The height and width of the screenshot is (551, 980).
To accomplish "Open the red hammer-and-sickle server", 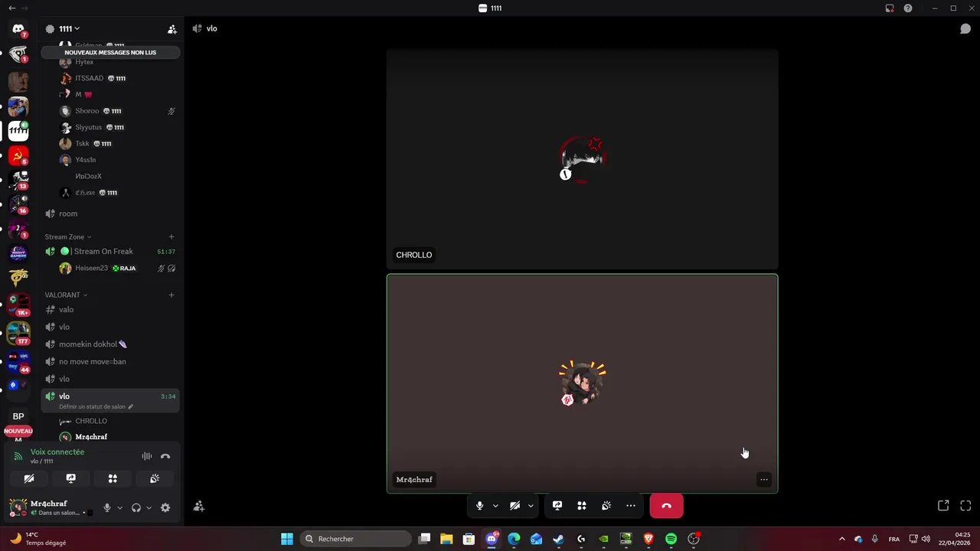I will pyautogui.click(x=18, y=156).
